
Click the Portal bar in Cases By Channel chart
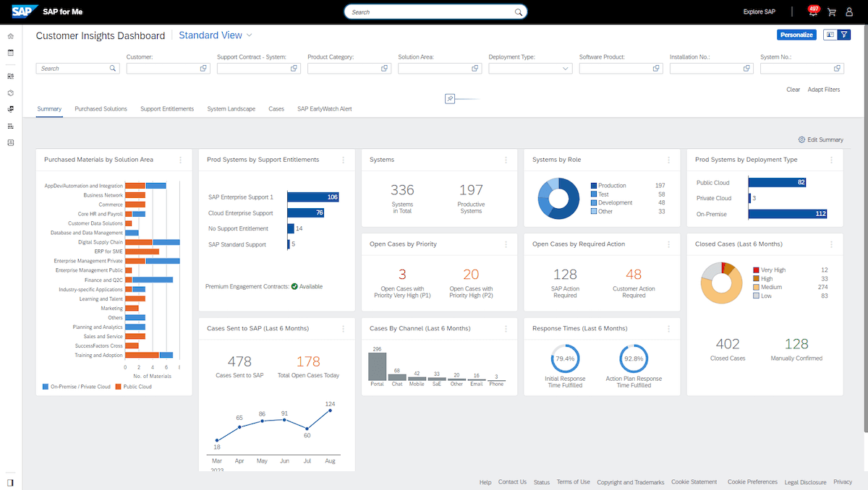point(377,366)
